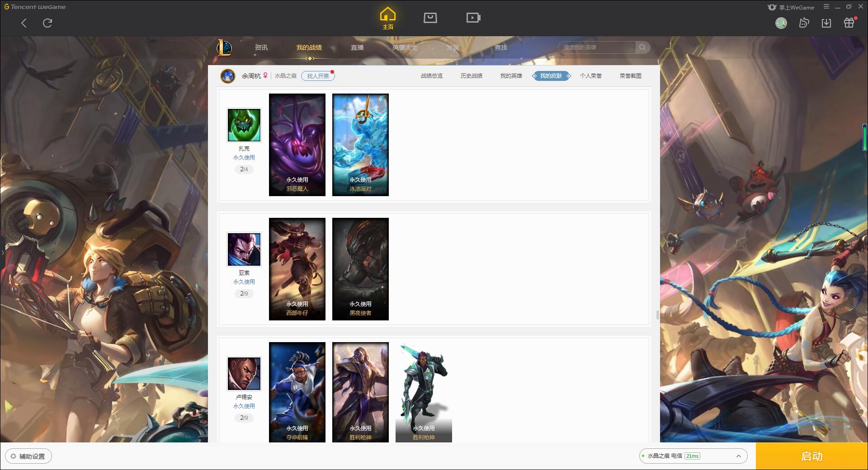The width and height of the screenshot is (868, 470).
Task: Open the 主页 home icon
Action: (388, 18)
